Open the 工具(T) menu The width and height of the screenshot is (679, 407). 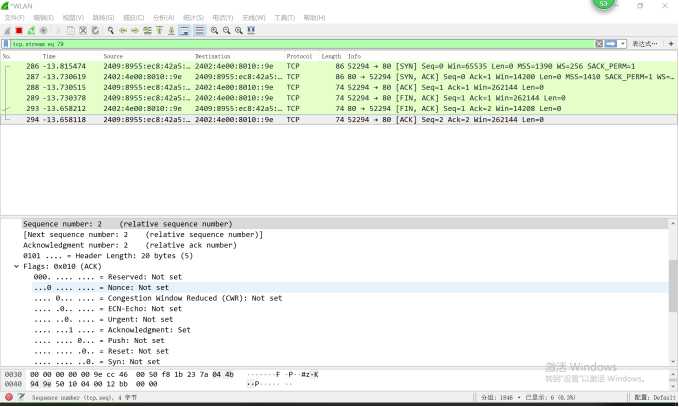pos(285,17)
